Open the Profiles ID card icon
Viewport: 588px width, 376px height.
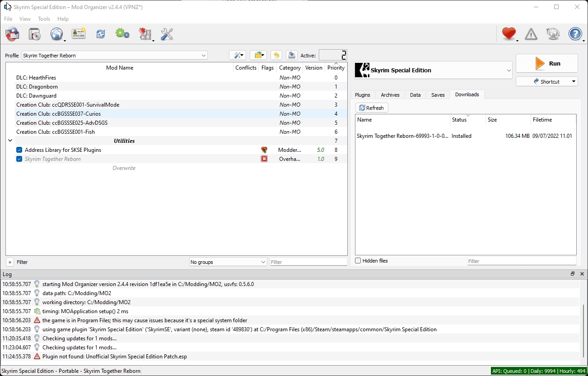pyautogui.click(x=79, y=34)
